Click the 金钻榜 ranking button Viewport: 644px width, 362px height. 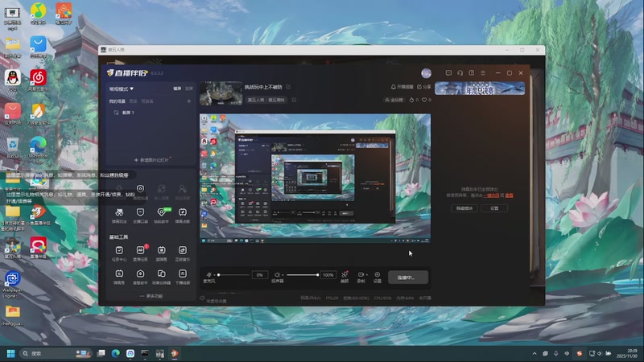point(394,100)
